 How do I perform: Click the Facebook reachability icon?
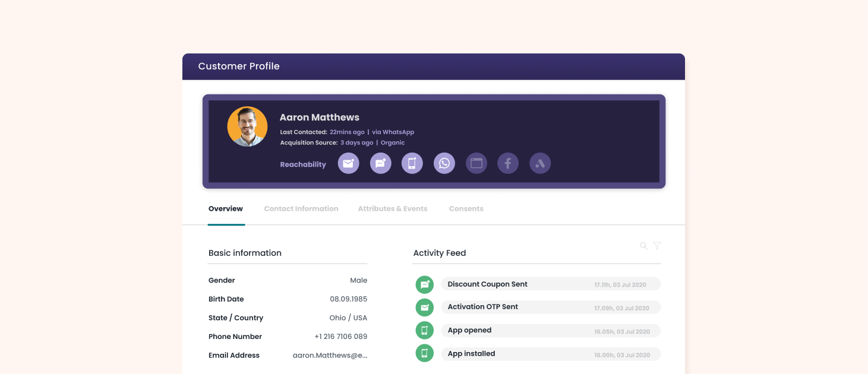point(508,163)
